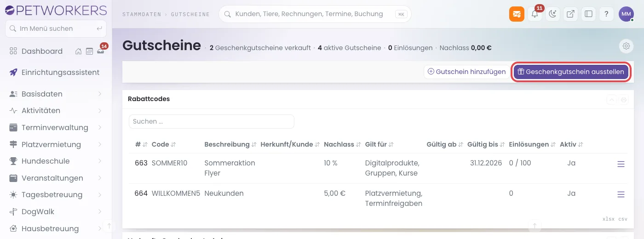Sort by Gültig bis column
The width and height of the screenshot is (644, 239).
click(x=486, y=144)
